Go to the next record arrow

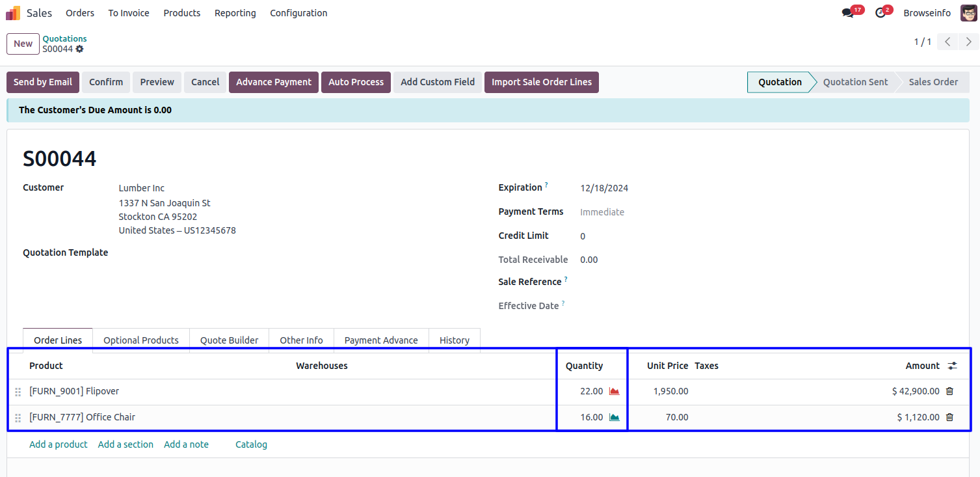click(968, 42)
